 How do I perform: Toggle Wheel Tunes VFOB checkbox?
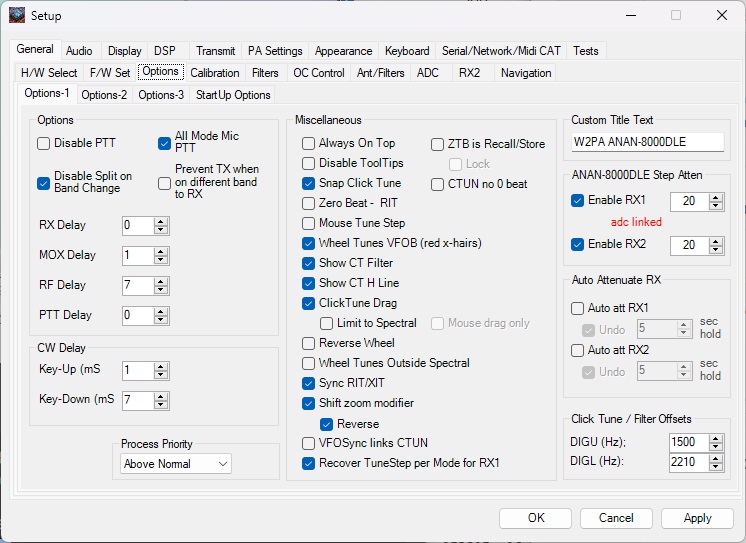(308, 243)
